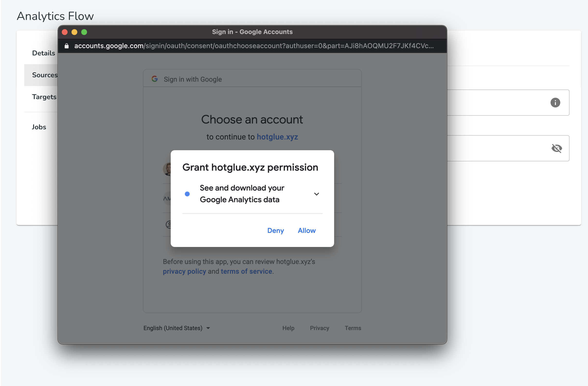Viewport: 588px width, 386px height.
Task: Open the English (United States) language dropdown
Action: (177, 328)
